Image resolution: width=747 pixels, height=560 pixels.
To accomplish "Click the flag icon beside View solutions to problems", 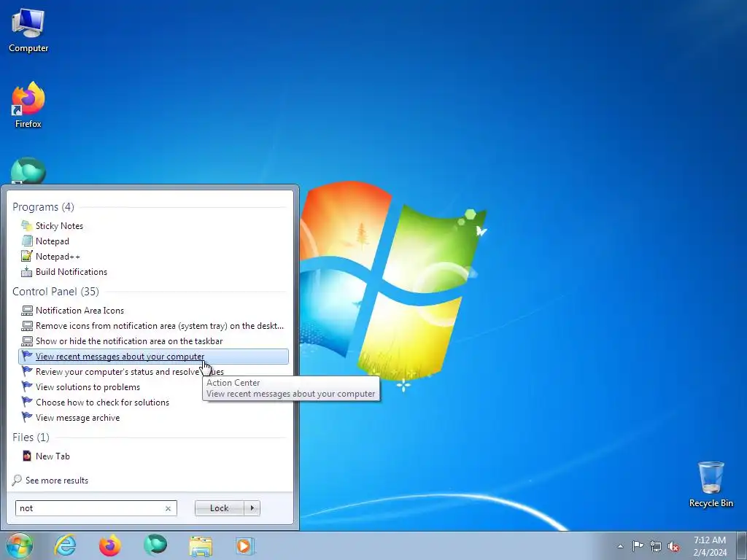I will (x=27, y=386).
